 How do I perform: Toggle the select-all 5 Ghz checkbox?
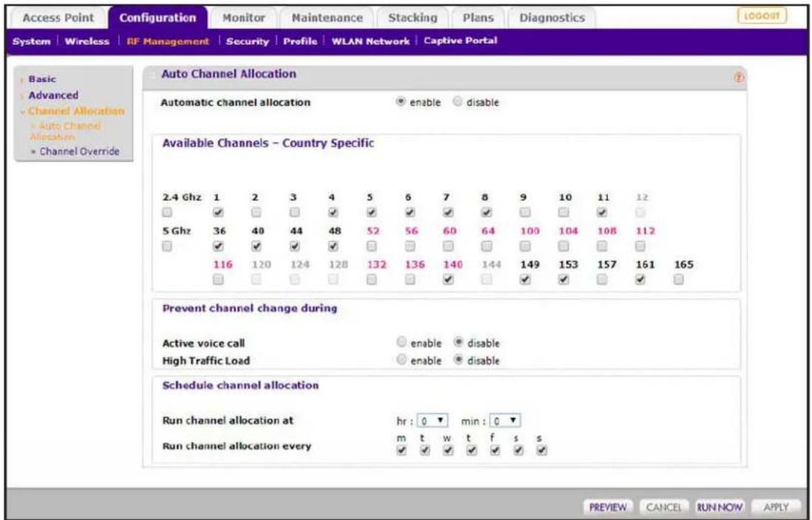[x=166, y=246]
